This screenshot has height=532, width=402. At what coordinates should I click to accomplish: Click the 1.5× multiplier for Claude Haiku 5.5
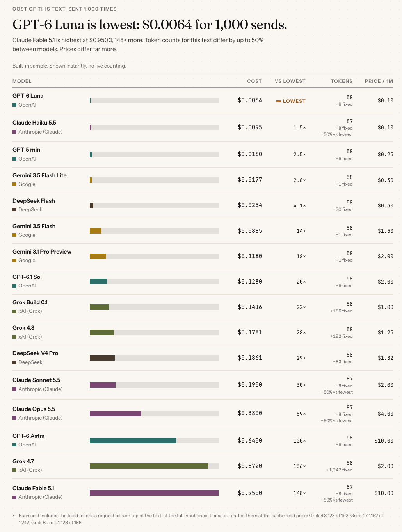[x=300, y=128]
